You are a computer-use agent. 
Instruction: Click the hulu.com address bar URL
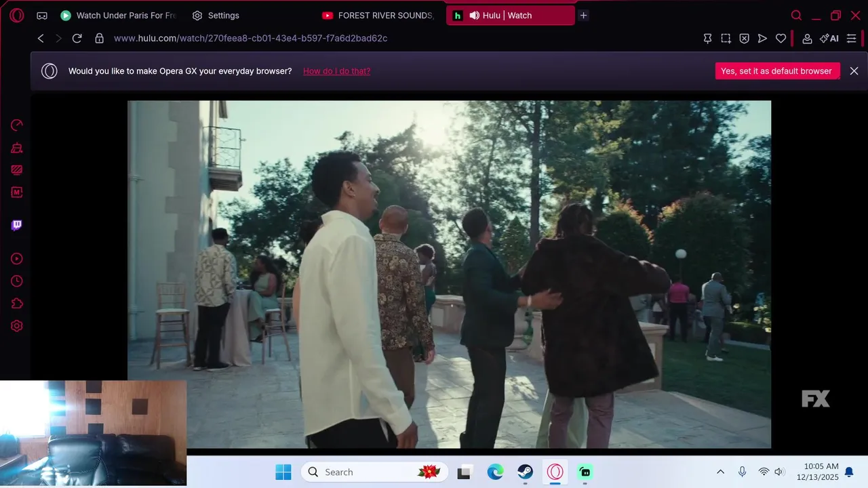pos(250,39)
